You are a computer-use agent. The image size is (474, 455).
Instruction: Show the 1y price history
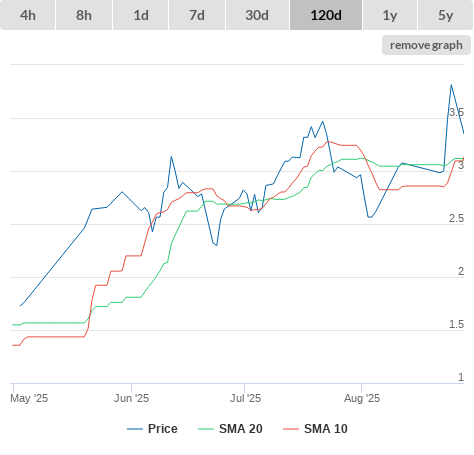click(x=390, y=15)
